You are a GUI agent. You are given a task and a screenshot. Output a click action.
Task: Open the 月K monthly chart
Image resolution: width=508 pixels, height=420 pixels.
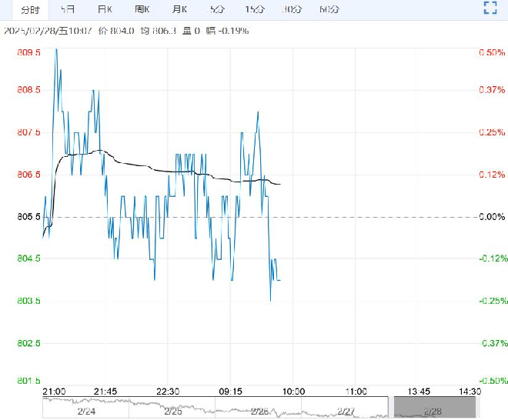click(x=179, y=10)
